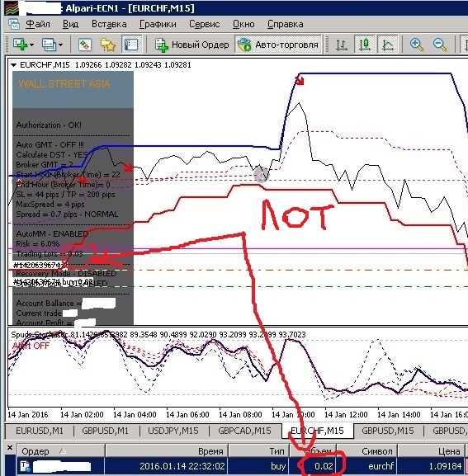The height and width of the screenshot is (476, 468).
Task: Sort by the Цена column header
Action: [x=431, y=451]
